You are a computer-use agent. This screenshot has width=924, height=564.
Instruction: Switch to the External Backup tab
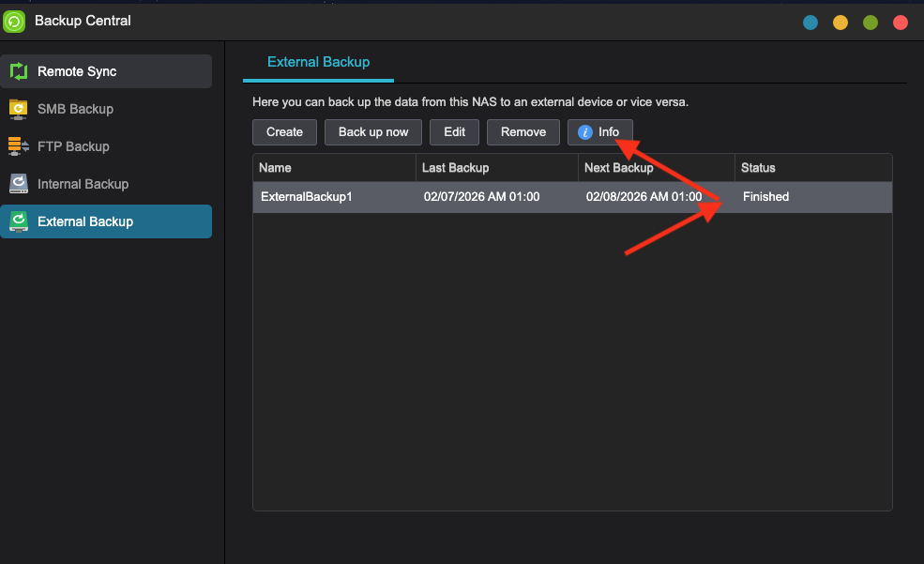click(318, 62)
